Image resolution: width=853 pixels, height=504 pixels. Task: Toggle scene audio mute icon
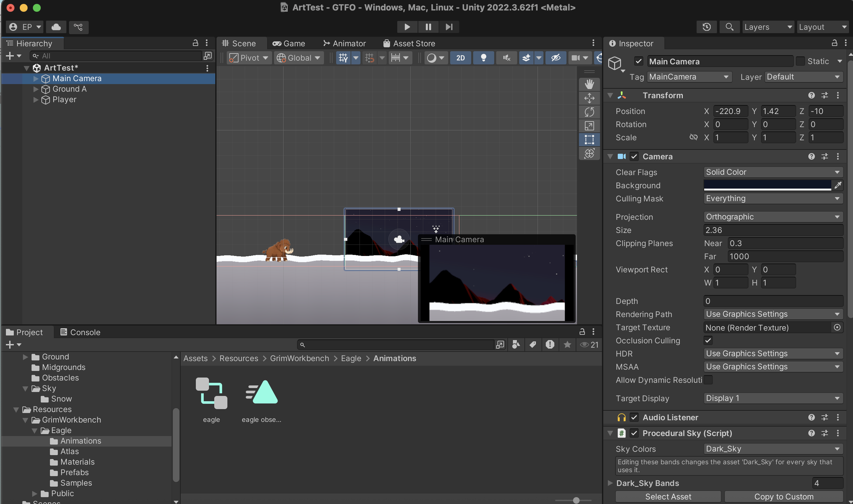pos(507,58)
